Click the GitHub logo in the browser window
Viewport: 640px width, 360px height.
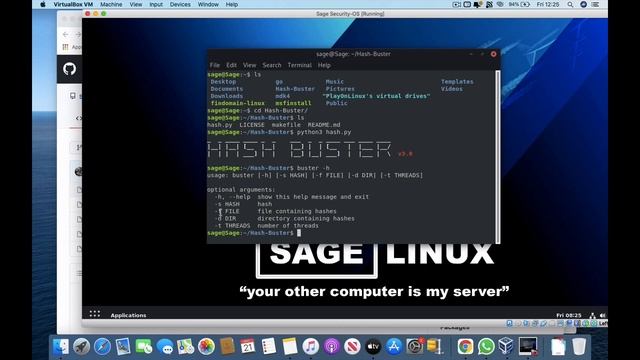point(70,69)
